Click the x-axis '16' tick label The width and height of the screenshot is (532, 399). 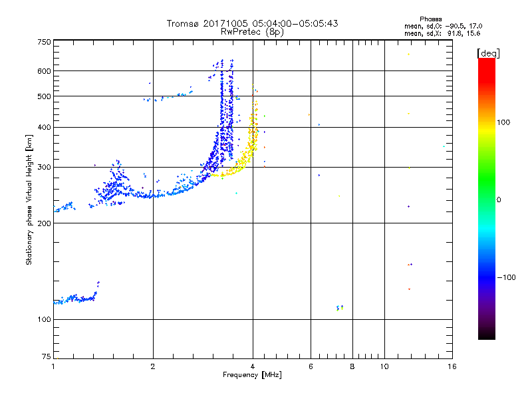tap(452, 366)
